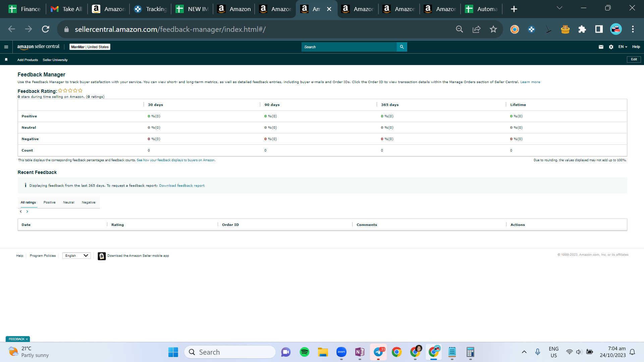Open the settings gear icon
The width and height of the screenshot is (644, 362).
pyautogui.click(x=611, y=47)
